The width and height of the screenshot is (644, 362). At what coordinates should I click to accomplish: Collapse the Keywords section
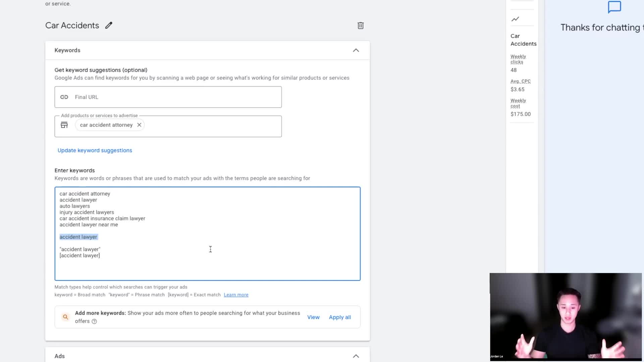tap(356, 50)
